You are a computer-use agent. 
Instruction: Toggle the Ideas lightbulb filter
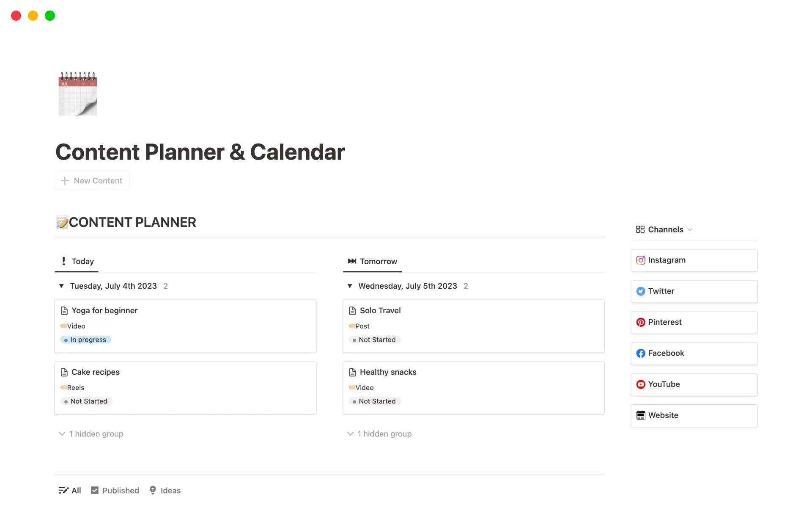pos(153,490)
